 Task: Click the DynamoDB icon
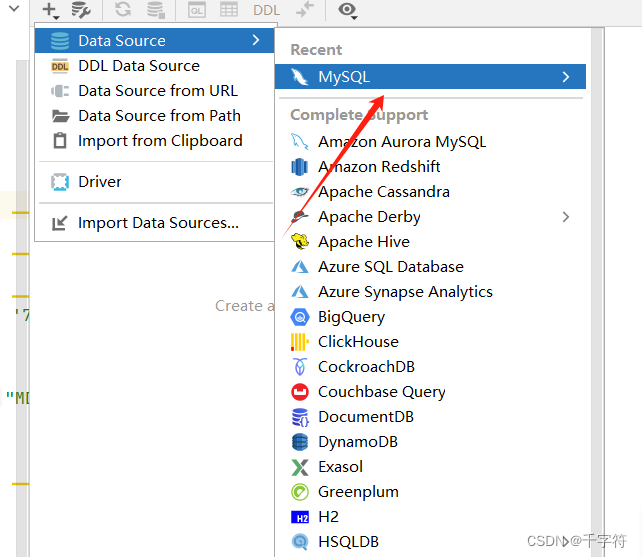tap(300, 442)
